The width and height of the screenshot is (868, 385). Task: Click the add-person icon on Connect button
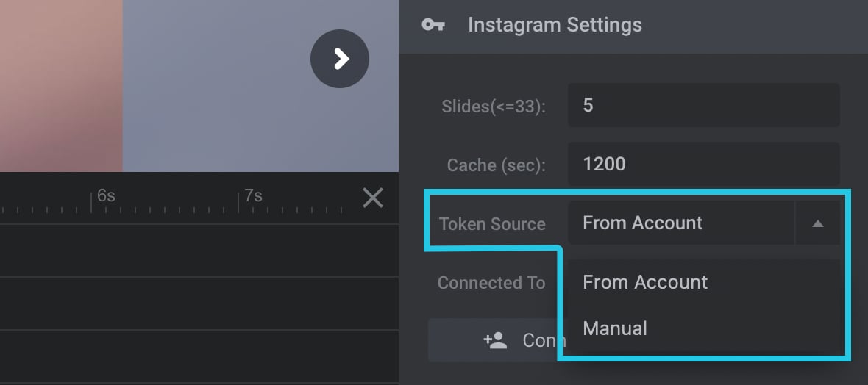pos(495,340)
